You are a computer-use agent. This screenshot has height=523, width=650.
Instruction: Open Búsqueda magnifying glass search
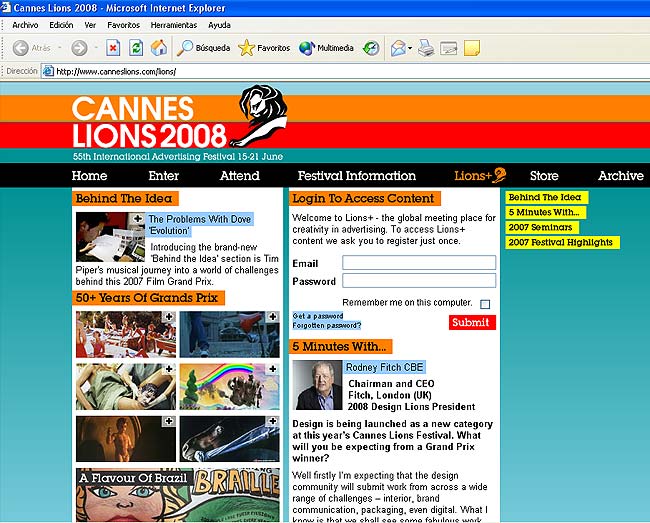click(203, 47)
